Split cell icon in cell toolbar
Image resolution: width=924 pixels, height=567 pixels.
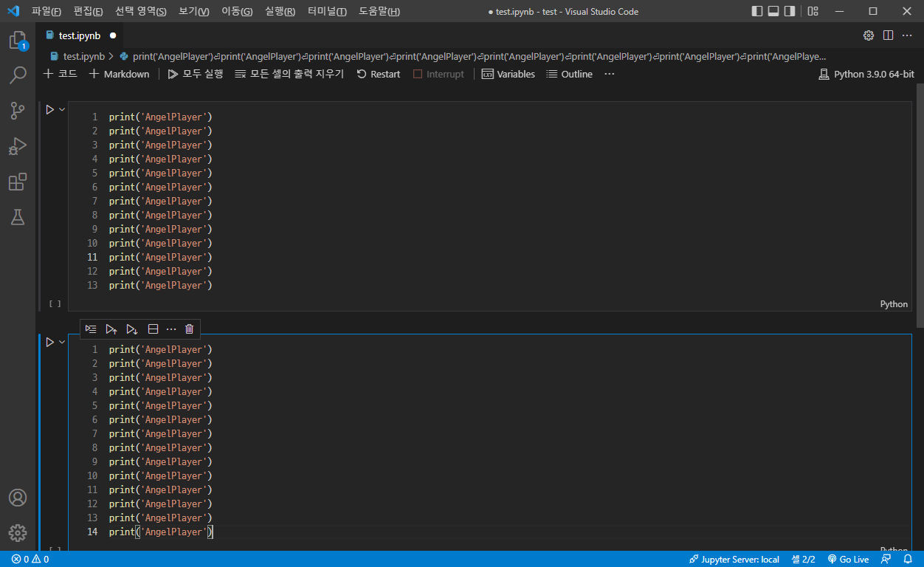[153, 329]
